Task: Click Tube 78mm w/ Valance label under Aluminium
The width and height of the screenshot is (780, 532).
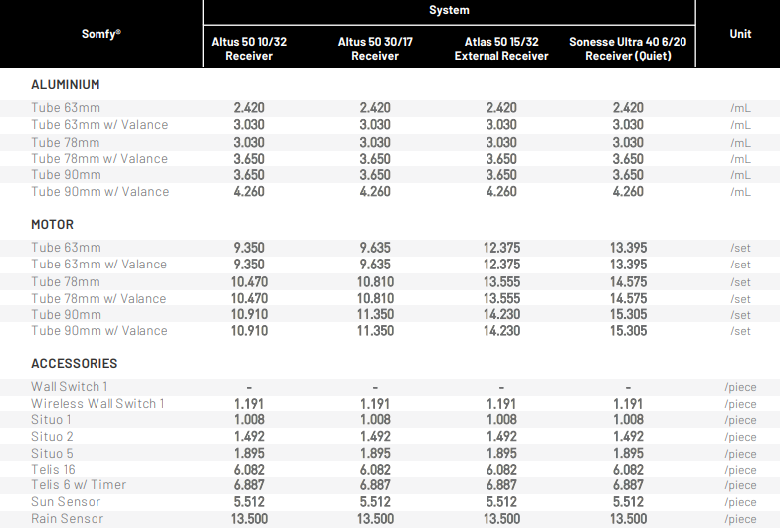Action: point(99,159)
